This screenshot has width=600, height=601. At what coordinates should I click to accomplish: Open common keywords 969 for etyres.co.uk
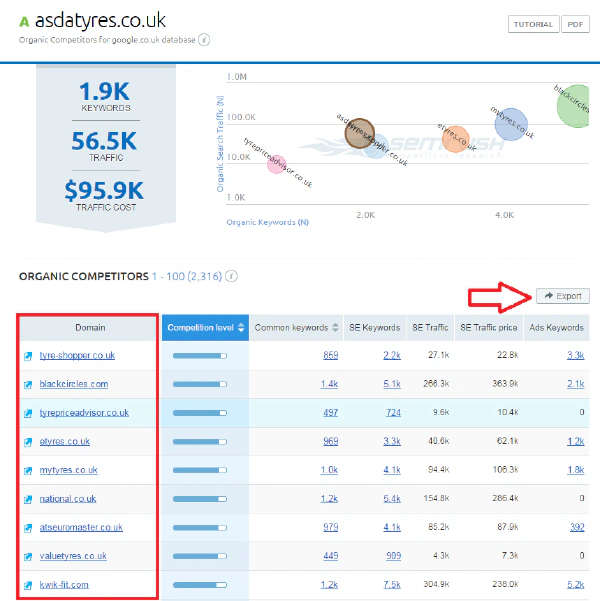pos(330,441)
